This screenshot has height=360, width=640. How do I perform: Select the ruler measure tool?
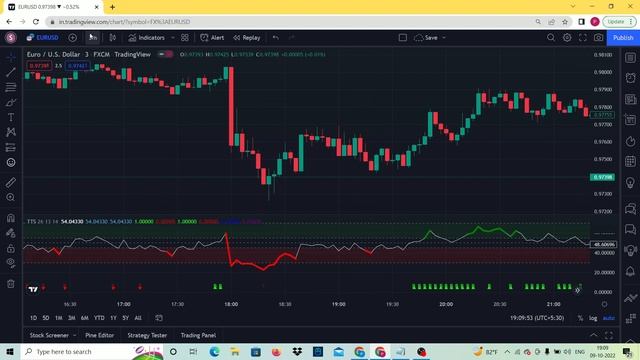(x=11, y=182)
